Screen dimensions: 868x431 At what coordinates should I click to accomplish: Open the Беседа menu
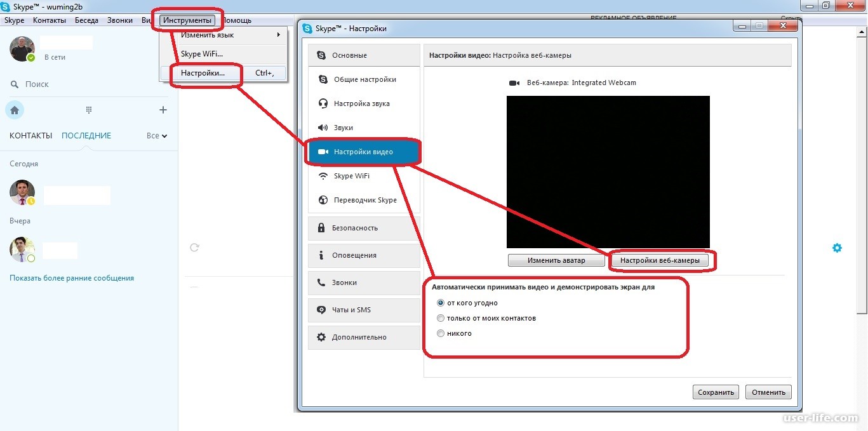(86, 20)
